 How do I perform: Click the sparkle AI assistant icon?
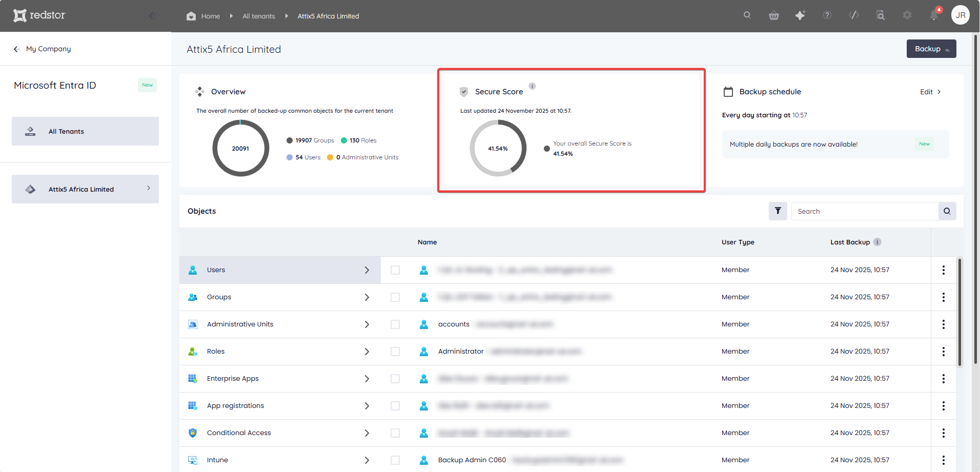point(800,15)
